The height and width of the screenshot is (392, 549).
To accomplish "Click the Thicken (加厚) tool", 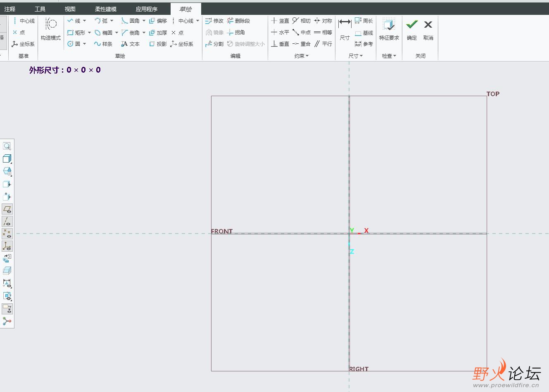I will 158,32.
